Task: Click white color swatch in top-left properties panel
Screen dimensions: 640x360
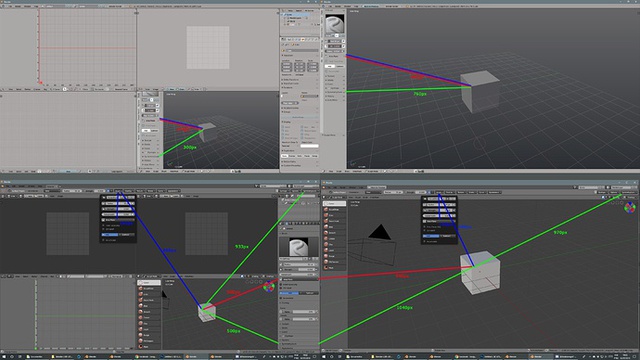Action: (309, 146)
